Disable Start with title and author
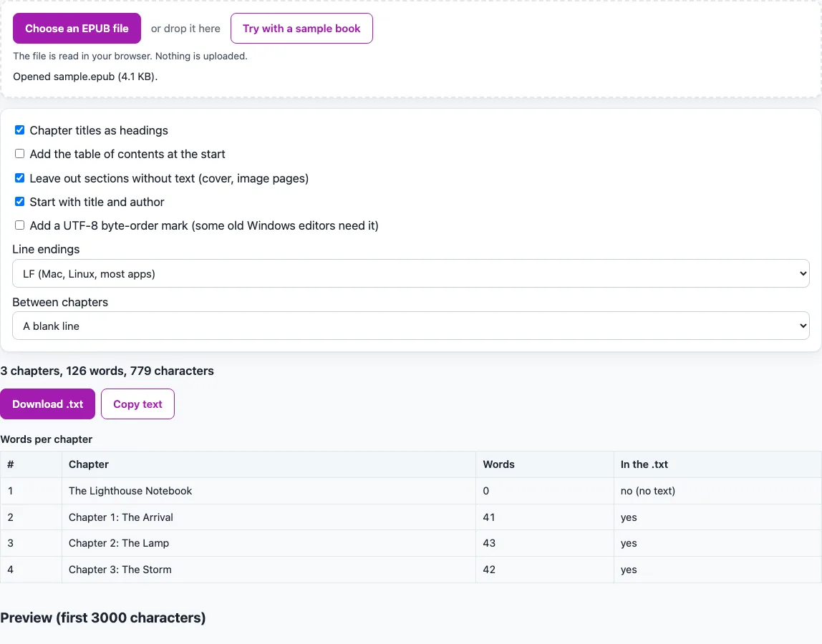This screenshot has width=822, height=644. (19, 202)
